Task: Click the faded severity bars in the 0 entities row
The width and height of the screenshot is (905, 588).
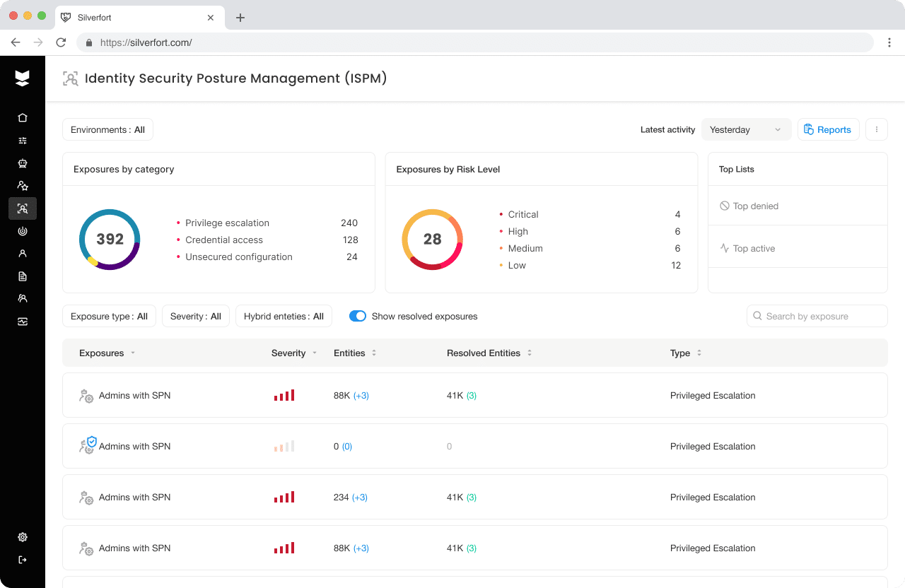Action: (x=284, y=446)
